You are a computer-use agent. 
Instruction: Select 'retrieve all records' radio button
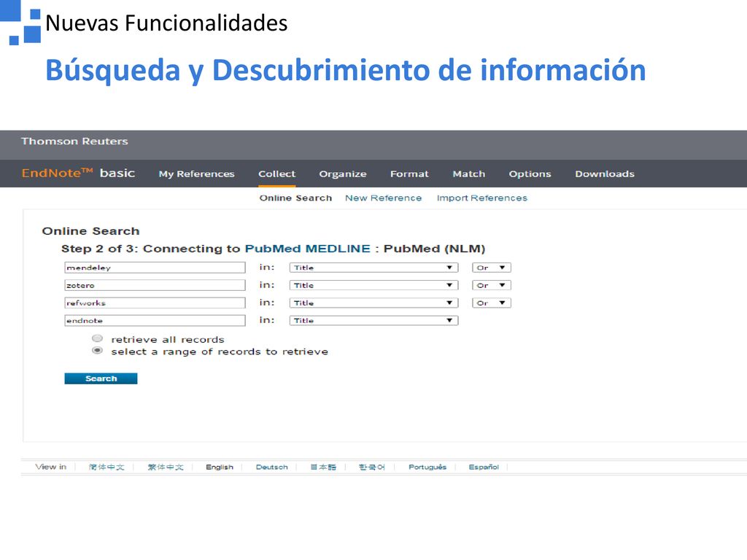97,338
